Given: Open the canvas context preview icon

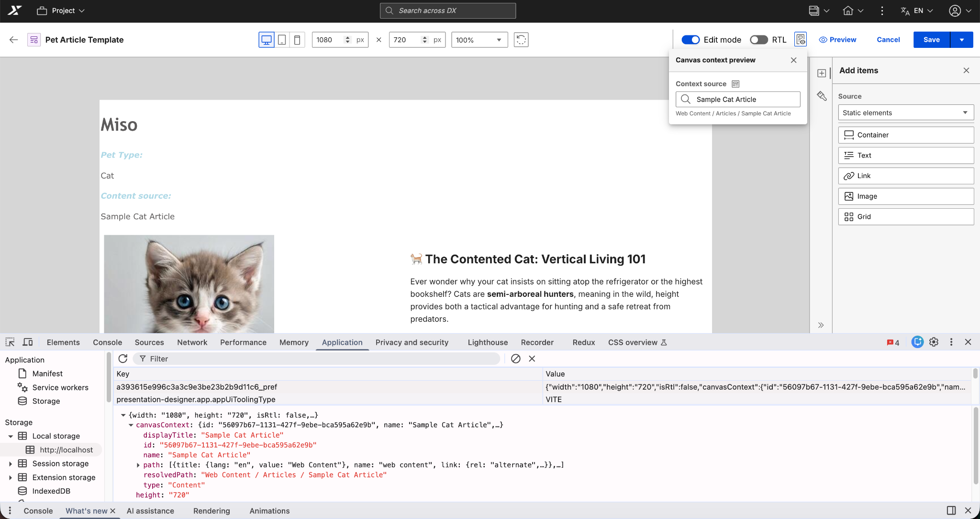Looking at the screenshot, I should [x=800, y=39].
